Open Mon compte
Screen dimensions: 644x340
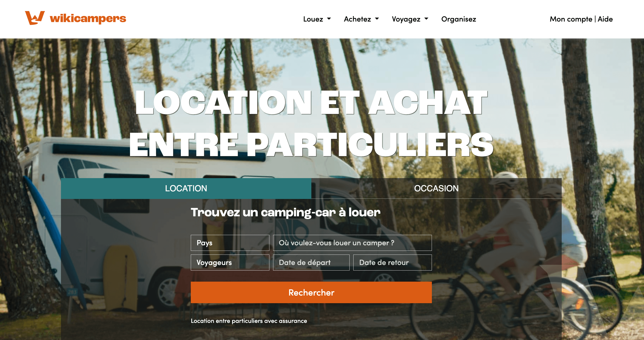click(571, 19)
